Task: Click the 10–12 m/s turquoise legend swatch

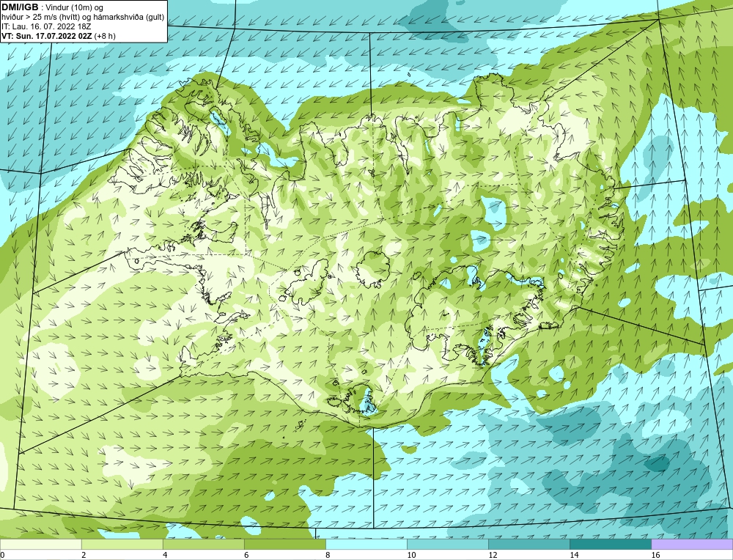Action: coord(447,544)
